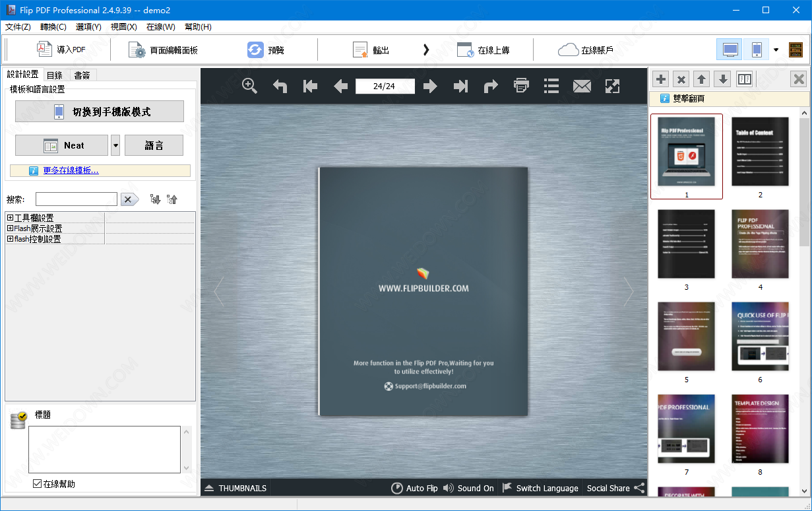
Task: Open table of contents list icon
Action: pyautogui.click(x=551, y=86)
